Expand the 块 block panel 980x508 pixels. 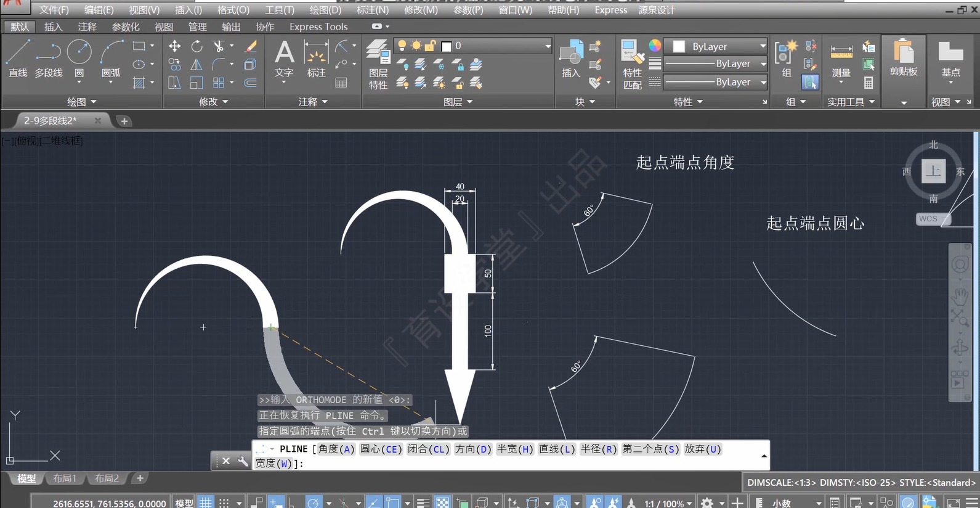tap(585, 102)
